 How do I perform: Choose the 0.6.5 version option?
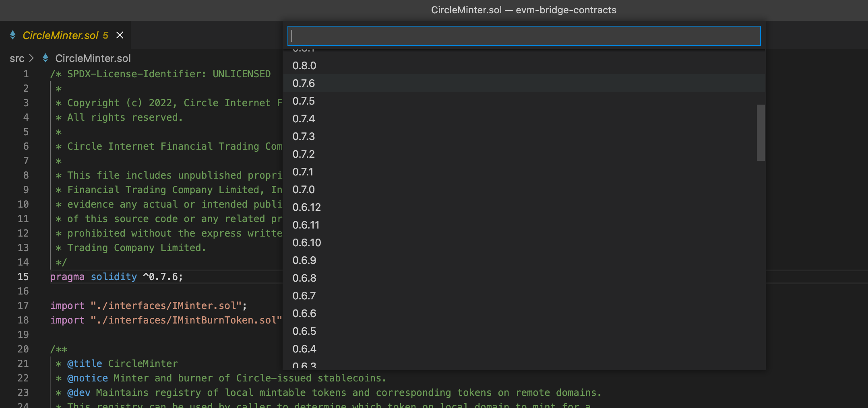[x=524, y=331]
